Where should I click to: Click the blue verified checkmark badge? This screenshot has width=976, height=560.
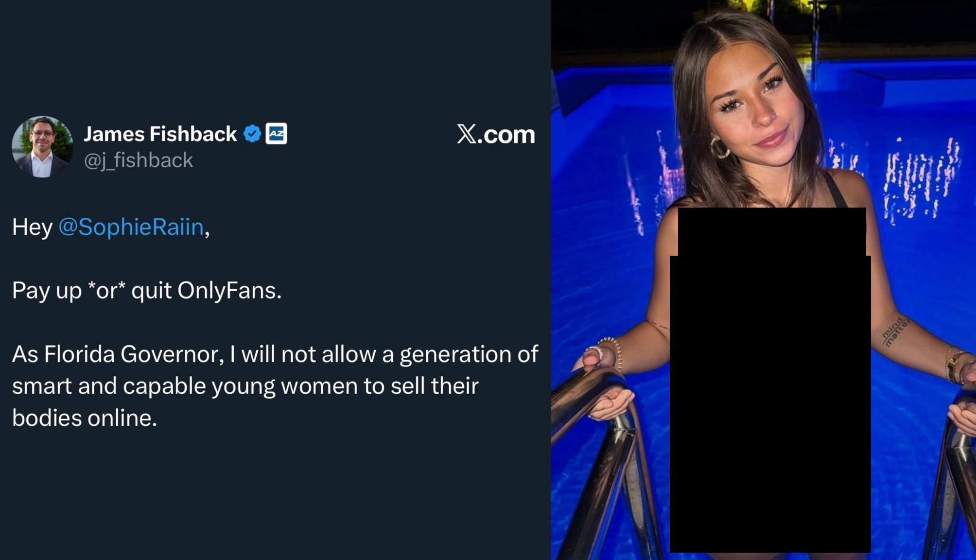[252, 134]
